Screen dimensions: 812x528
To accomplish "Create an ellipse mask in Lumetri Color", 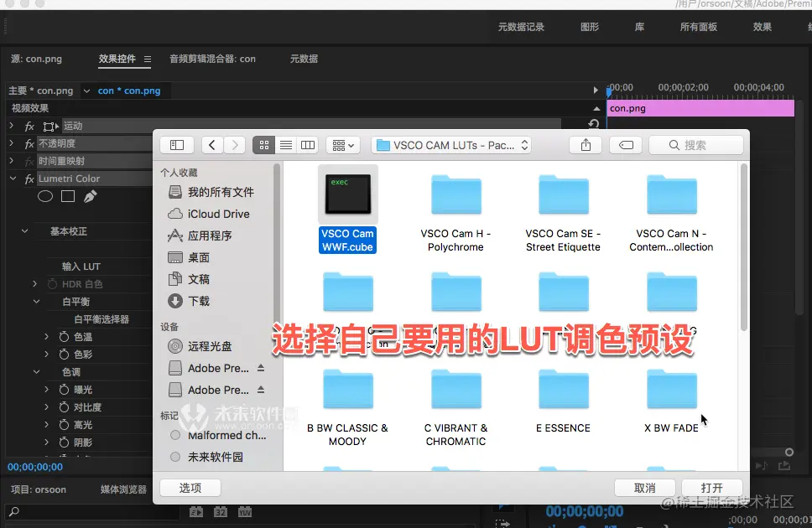I will pos(44,195).
